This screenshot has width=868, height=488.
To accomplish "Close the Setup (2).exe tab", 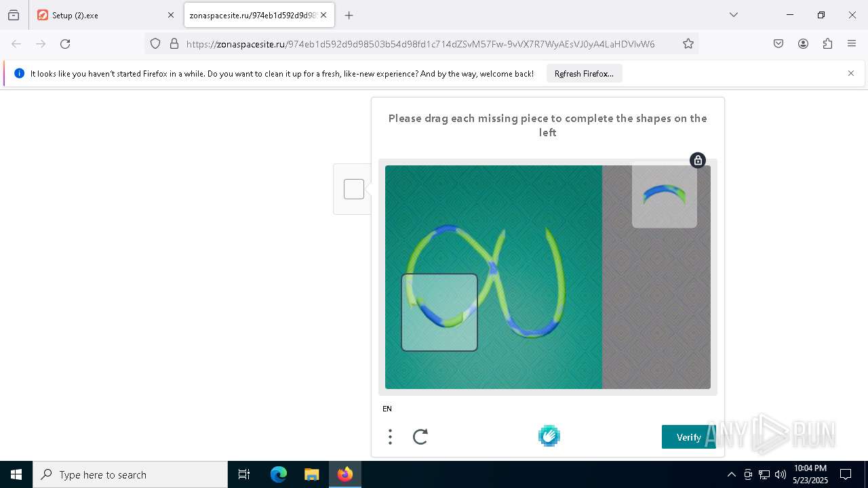I will click(x=171, y=15).
